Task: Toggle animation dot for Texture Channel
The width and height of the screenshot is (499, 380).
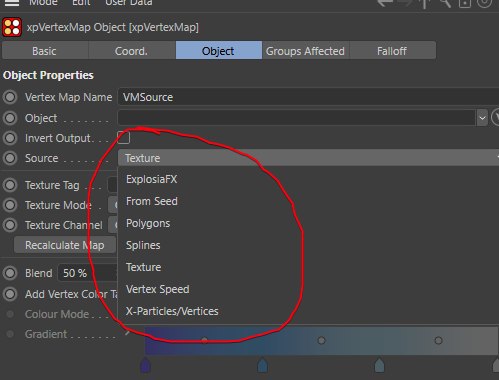Action: [10, 225]
